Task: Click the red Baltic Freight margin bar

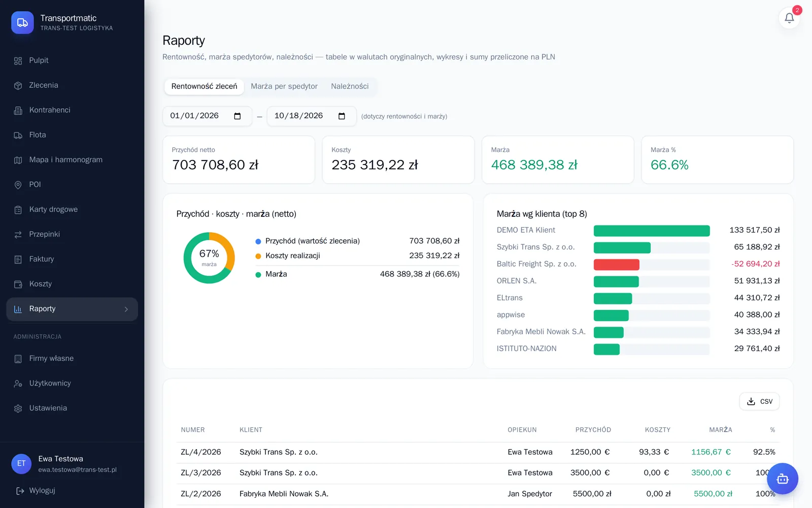Action: (x=617, y=264)
